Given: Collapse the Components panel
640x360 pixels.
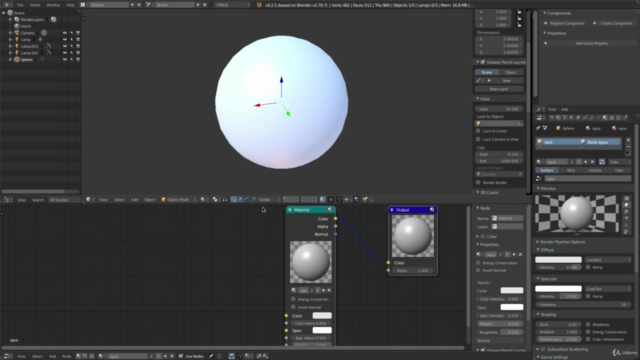Looking at the screenshot, I should tap(544, 13).
